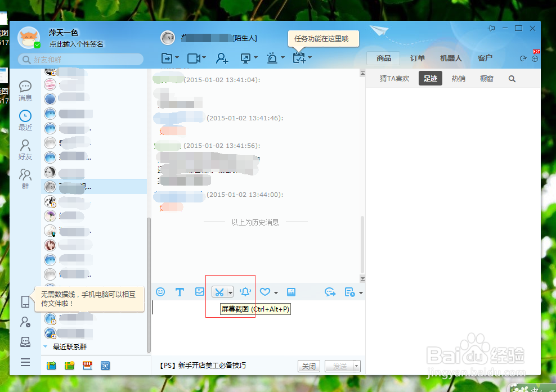Viewport: 556px width, 392px height.
Task: Select the 猜TA喜欢 sub-tab
Action: coord(394,78)
